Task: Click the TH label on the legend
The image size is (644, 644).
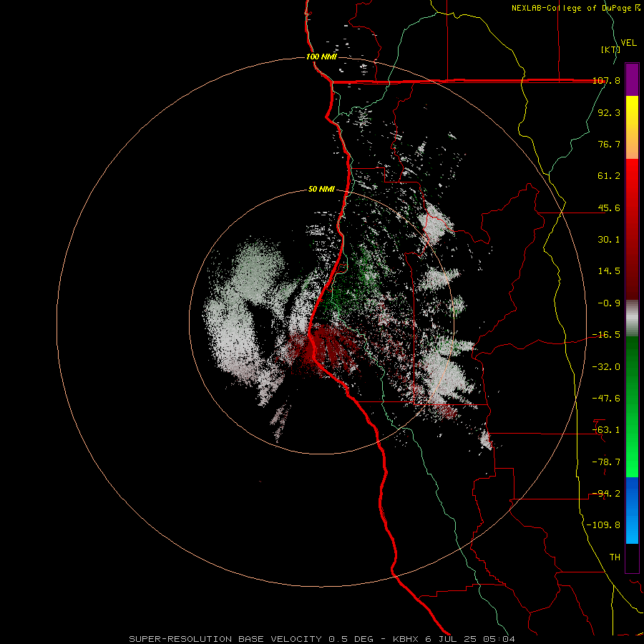Action: coord(615,557)
